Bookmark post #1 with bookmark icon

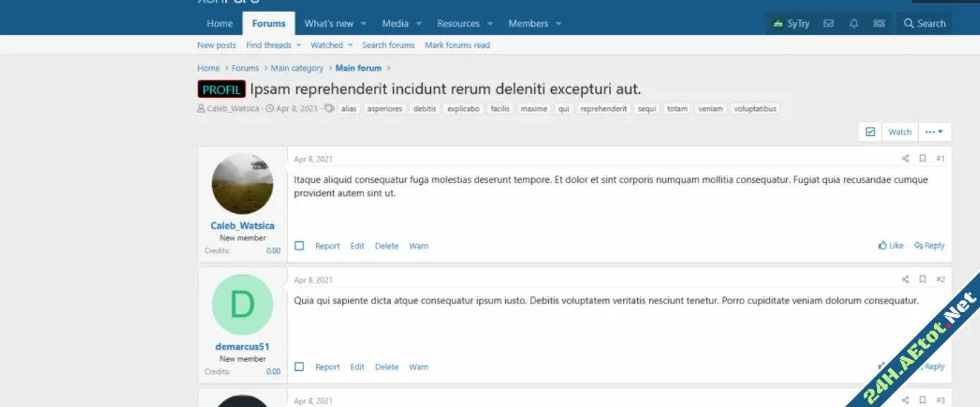coord(922,159)
